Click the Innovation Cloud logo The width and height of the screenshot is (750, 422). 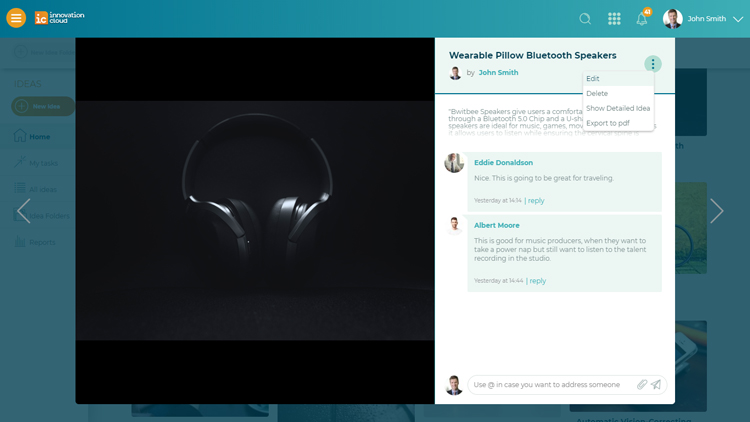point(59,18)
